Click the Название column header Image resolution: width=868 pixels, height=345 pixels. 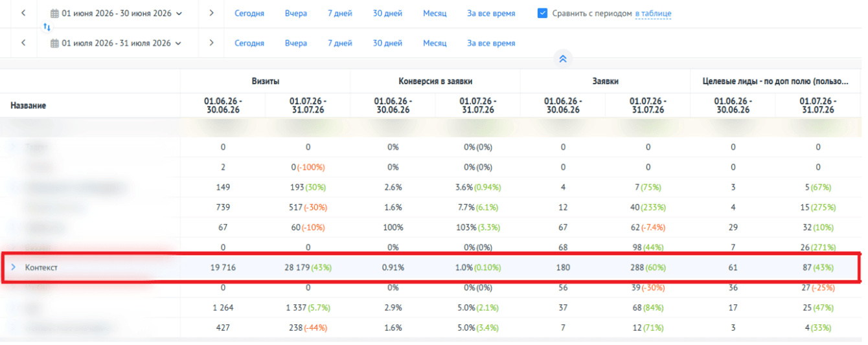(x=29, y=106)
